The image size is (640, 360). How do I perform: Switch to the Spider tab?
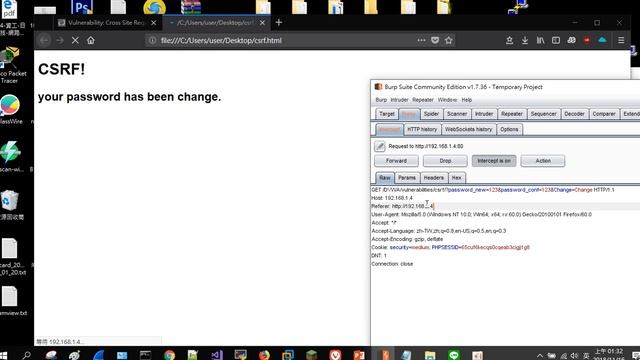[431, 114]
